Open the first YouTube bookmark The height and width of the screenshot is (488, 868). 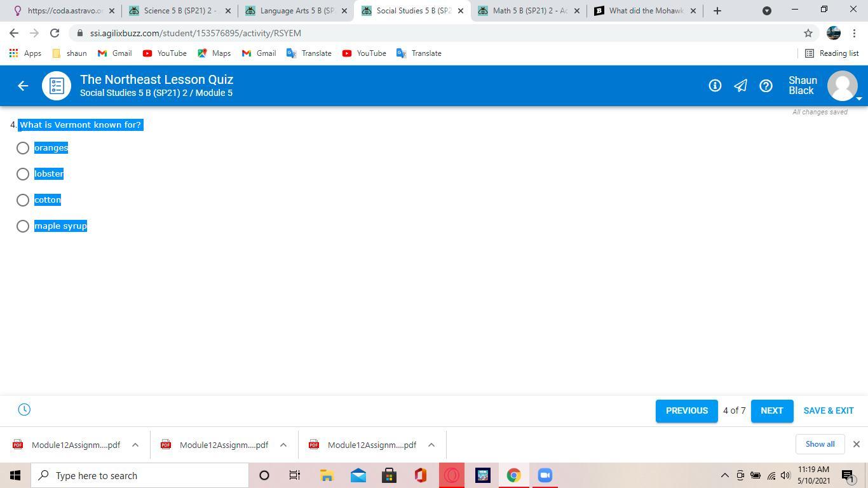(x=165, y=53)
